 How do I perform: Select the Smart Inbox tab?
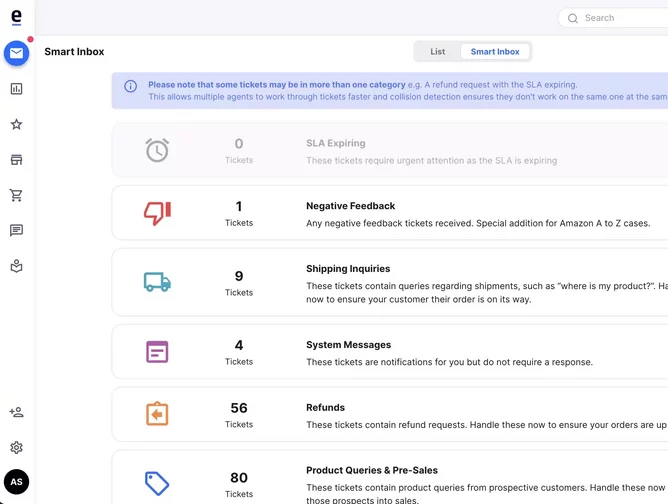(x=495, y=52)
